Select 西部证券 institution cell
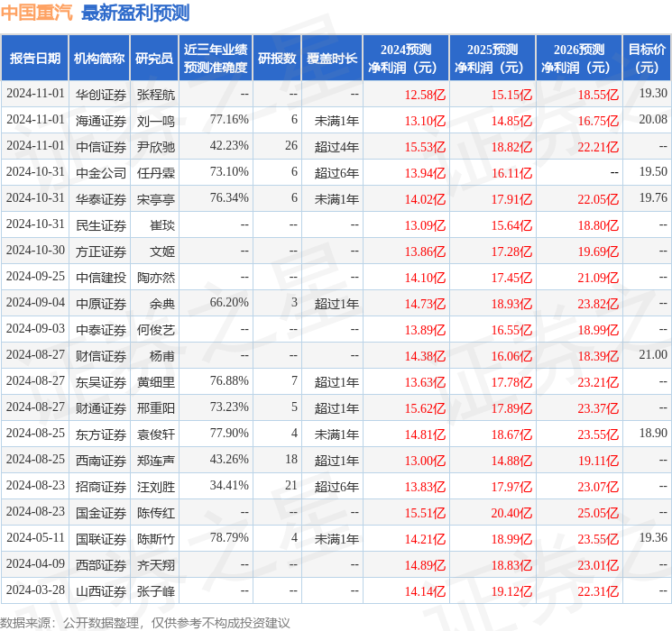Screen dimensions: 672x631 click(101, 565)
